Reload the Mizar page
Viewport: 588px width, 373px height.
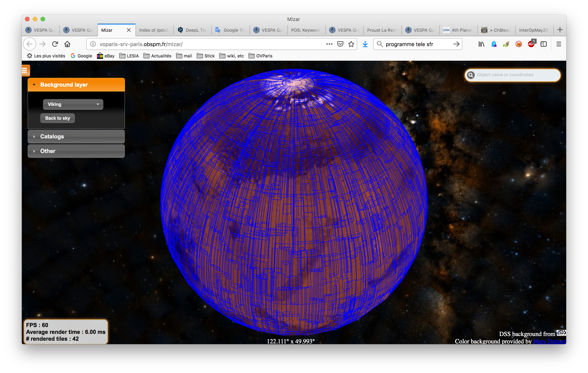[55, 44]
